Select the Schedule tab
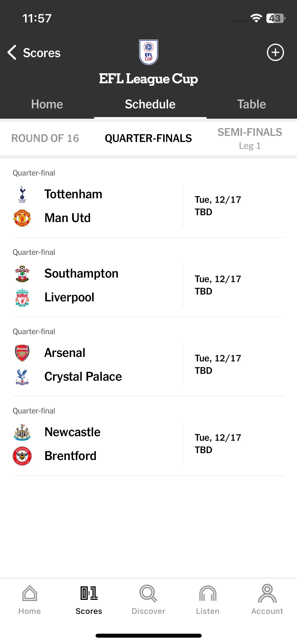The height and width of the screenshot is (644, 297). point(150,104)
